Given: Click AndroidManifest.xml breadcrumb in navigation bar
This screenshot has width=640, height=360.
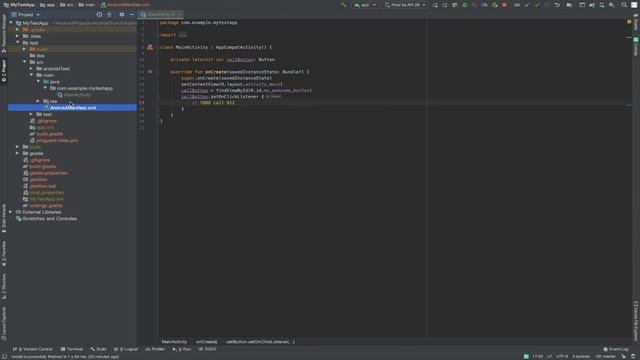Looking at the screenshot, I should coord(125,5).
